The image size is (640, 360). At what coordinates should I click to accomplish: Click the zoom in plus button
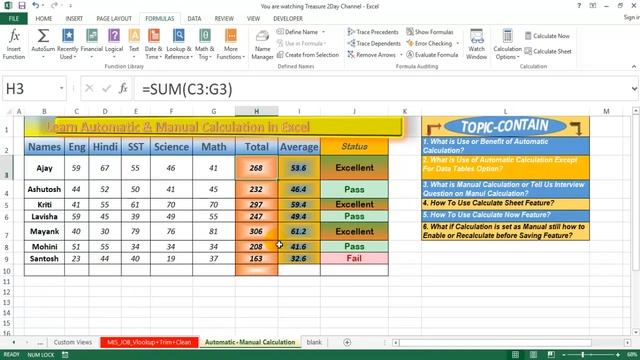coord(618,355)
